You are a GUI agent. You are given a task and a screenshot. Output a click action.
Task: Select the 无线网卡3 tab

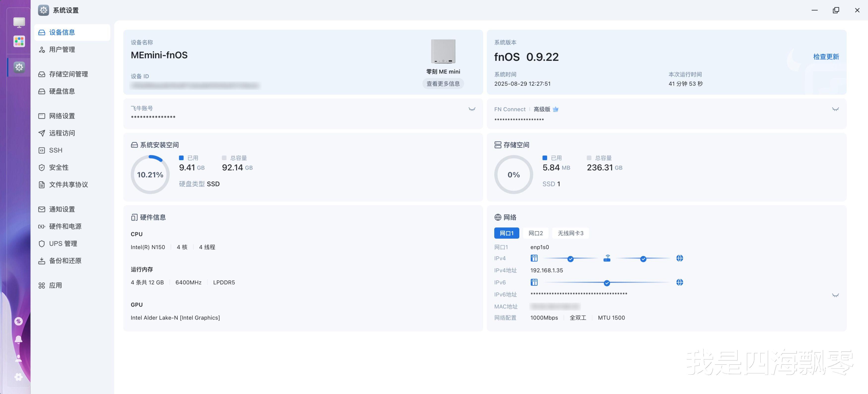point(570,233)
